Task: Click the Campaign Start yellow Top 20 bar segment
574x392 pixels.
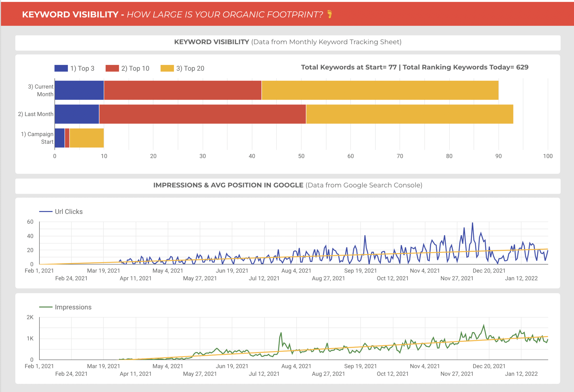Action: pyautogui.click(x=87, y=138)
